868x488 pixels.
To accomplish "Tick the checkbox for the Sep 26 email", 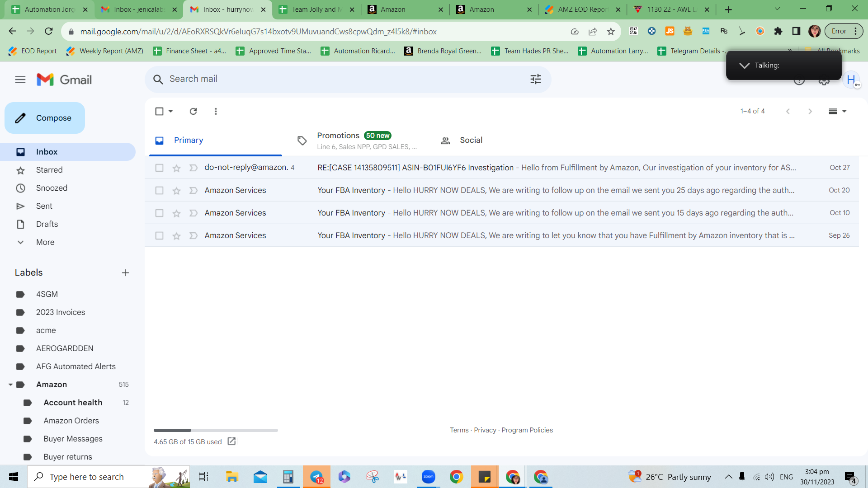I will coord(159,236).
